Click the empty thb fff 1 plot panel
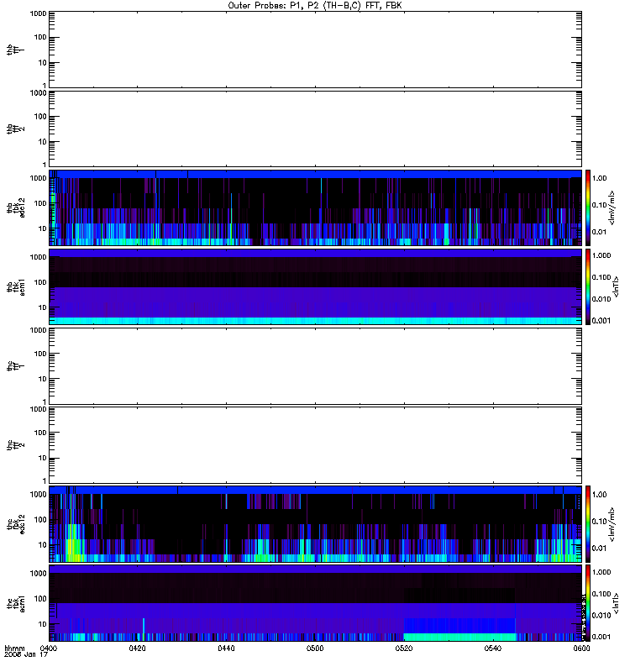 (x=315, y=50)
